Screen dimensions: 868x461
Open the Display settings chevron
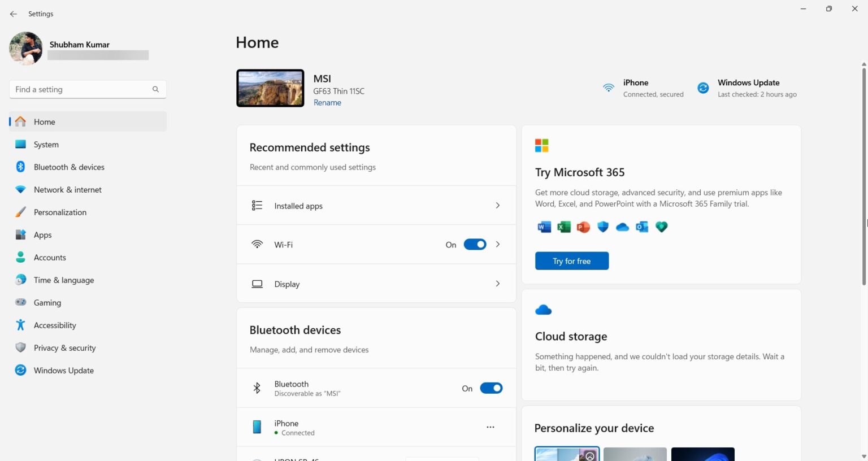coord(498,284)
